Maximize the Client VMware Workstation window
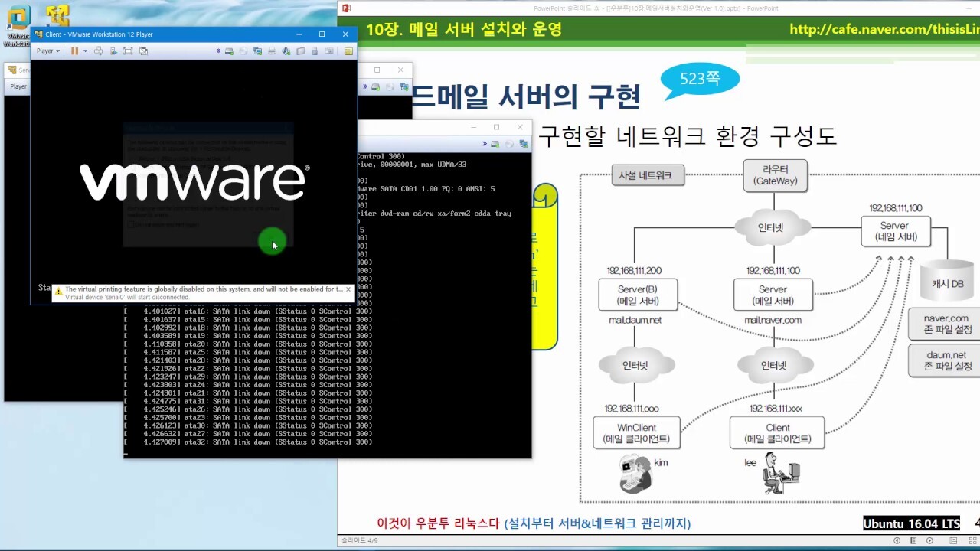 point(322,34)
